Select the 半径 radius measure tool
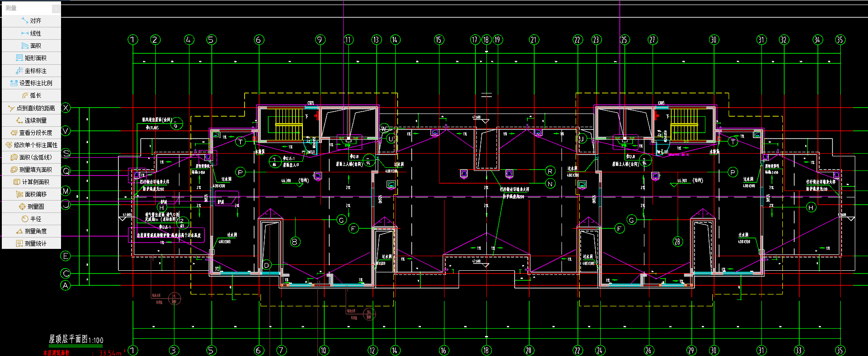The height and width of the screenshot is (356, 868). click(x=31, y=219)
